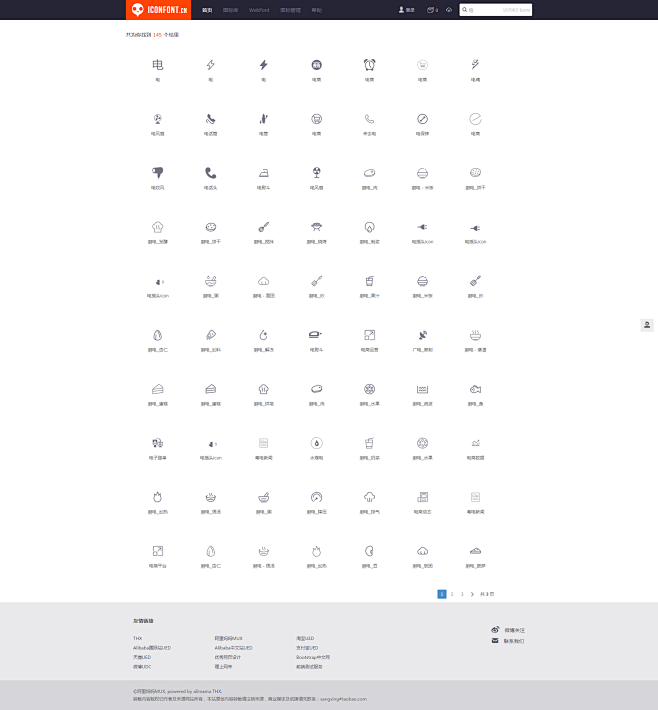Pick the outlined lightning bolt icon
This screenshot has width=658, height=710.
(211, 65)
